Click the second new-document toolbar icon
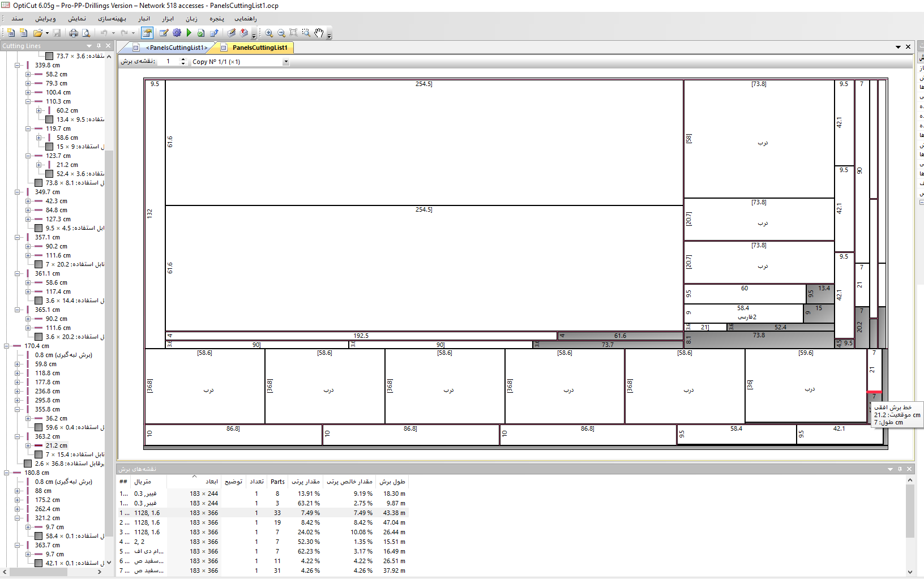The width and height of the screenshot is (924, 579). tap(23, 33)
